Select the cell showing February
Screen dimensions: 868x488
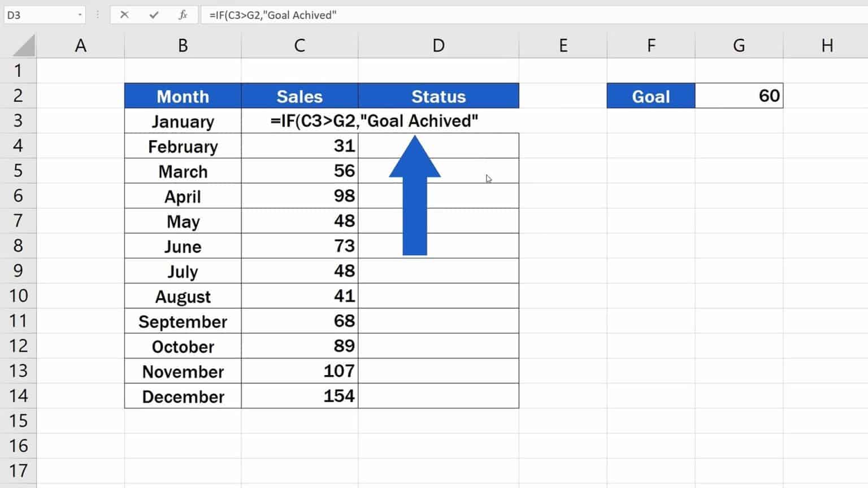coord(183,146)
